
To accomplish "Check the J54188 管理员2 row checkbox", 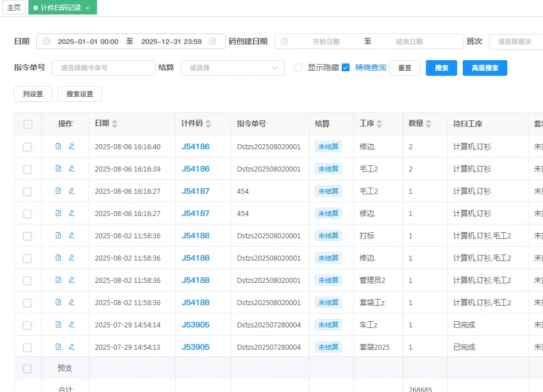I will click(x=27, y=281).
